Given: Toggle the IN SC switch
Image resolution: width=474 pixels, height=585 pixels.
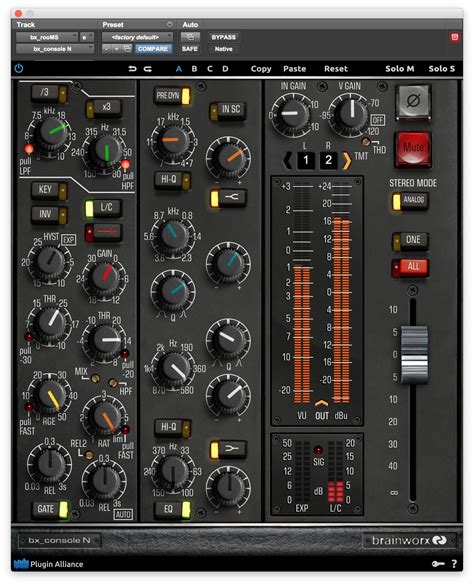Looking at the screenshot, I should click(x=228, y=110).
